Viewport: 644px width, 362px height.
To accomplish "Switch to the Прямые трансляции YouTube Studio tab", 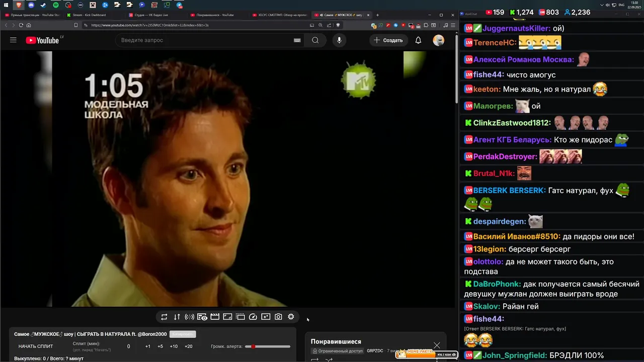I will click(x=32, y=15).
